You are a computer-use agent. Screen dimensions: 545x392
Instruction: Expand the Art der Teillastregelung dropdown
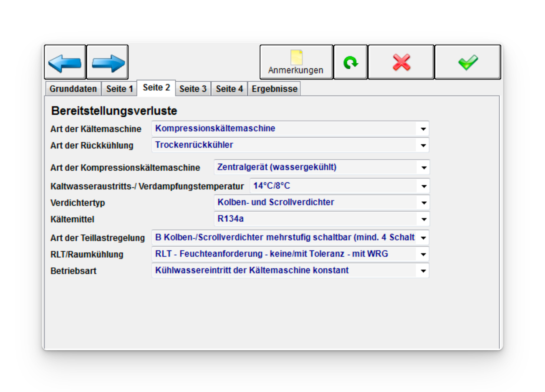[x=423, y=238]
